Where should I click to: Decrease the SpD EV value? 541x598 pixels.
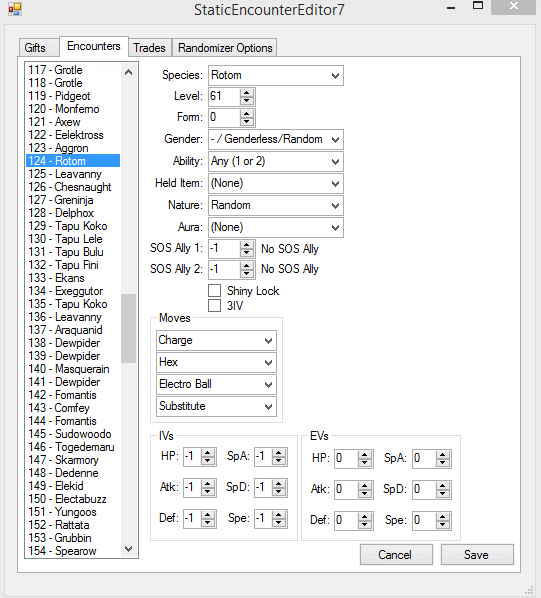pyautogui.click(x=443, y=494)
